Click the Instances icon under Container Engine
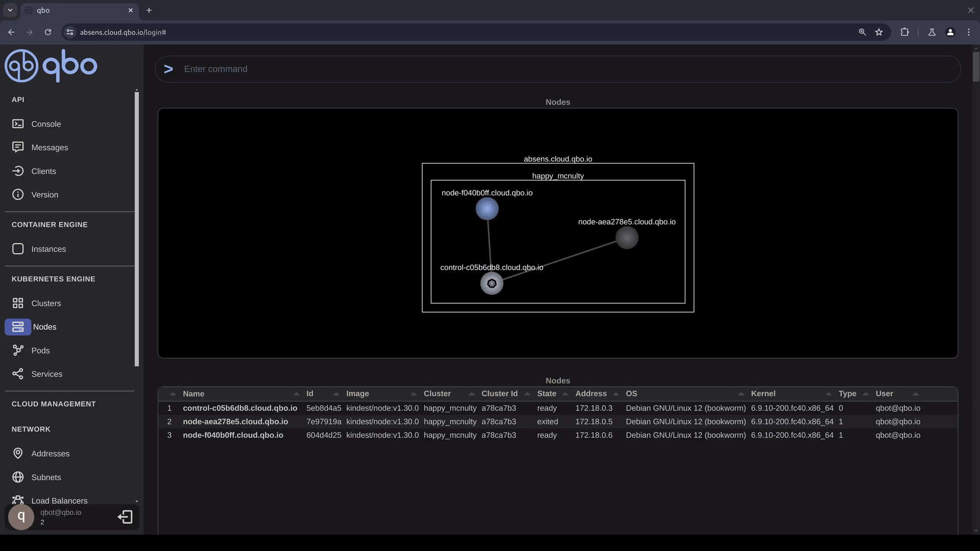The height and width of the screenshot is (551, 980). coord(17,249)
